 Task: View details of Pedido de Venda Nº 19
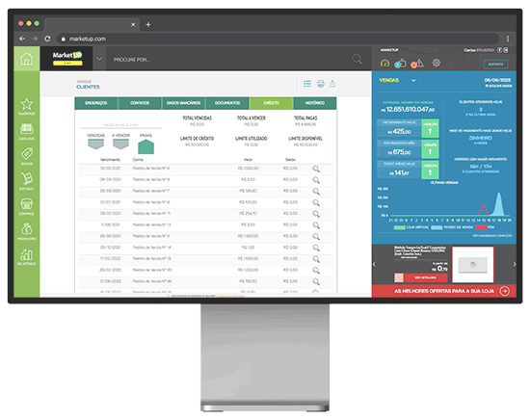coord(316,259)
